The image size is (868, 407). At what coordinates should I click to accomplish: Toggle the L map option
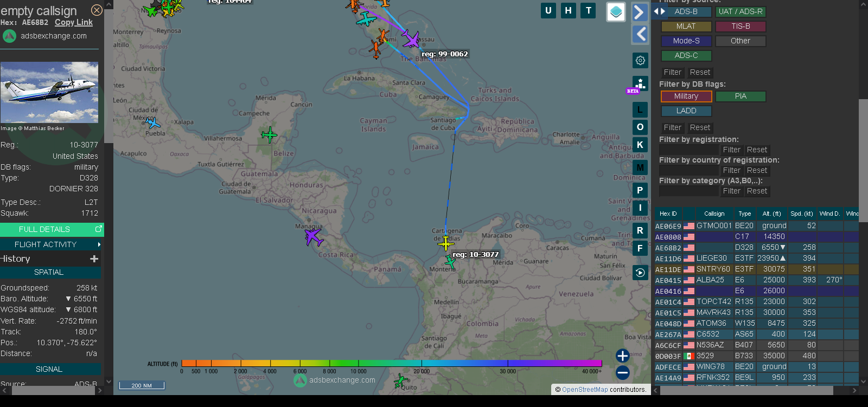coord(640,110)
